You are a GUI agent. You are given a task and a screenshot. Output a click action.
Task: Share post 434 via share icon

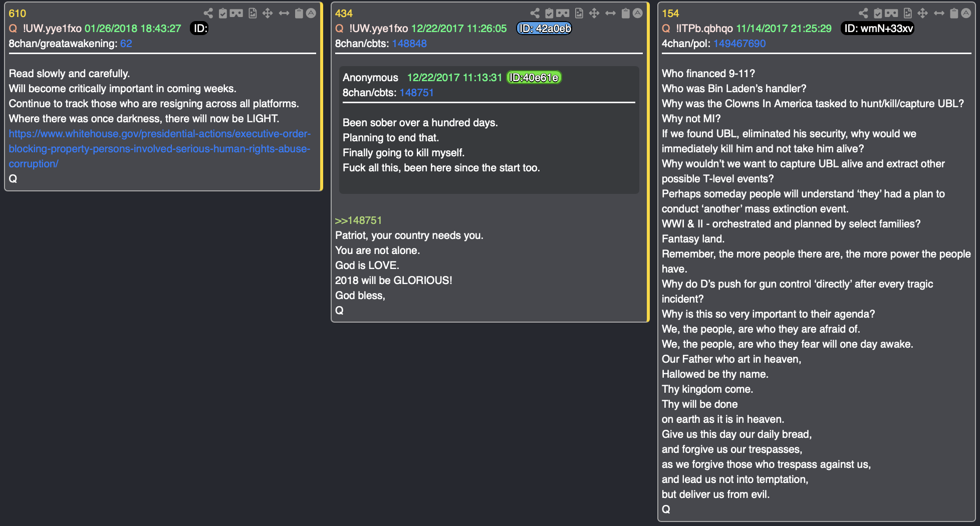point(535,14)
